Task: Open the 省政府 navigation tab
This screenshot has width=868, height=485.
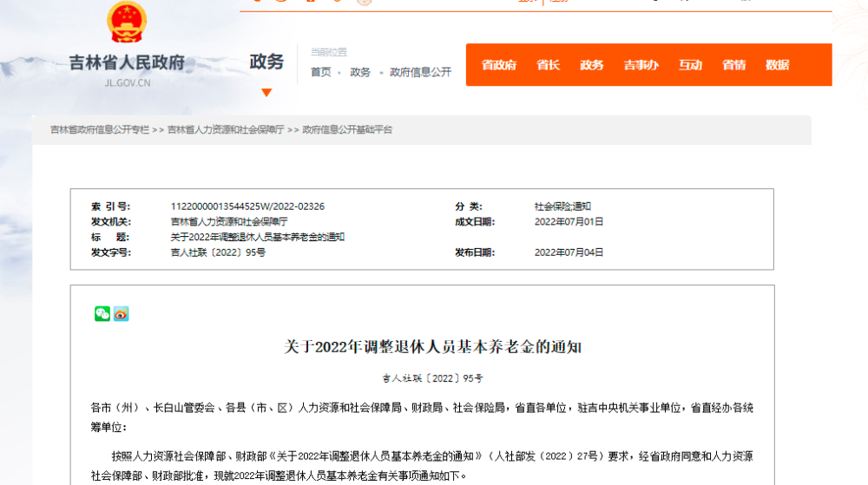Action: (x=499, y=65)
